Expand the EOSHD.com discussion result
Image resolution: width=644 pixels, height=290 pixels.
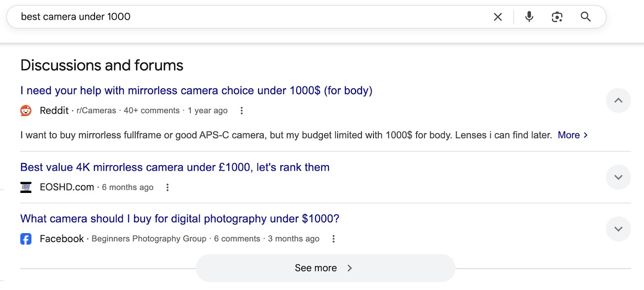click(x=618, y=177)
